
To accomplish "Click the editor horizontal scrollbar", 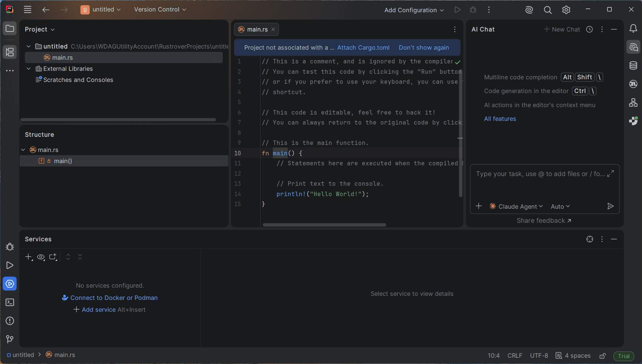I will 324,225.
